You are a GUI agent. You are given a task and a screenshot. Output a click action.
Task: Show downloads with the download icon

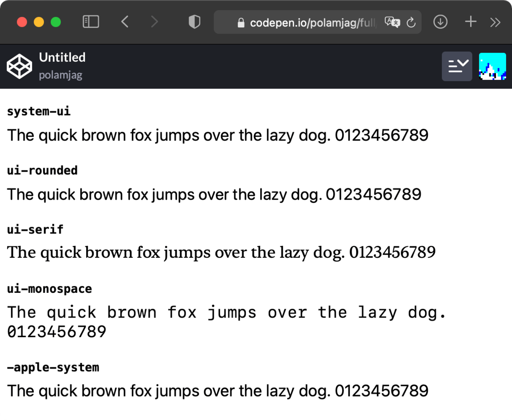click(440, 22)
